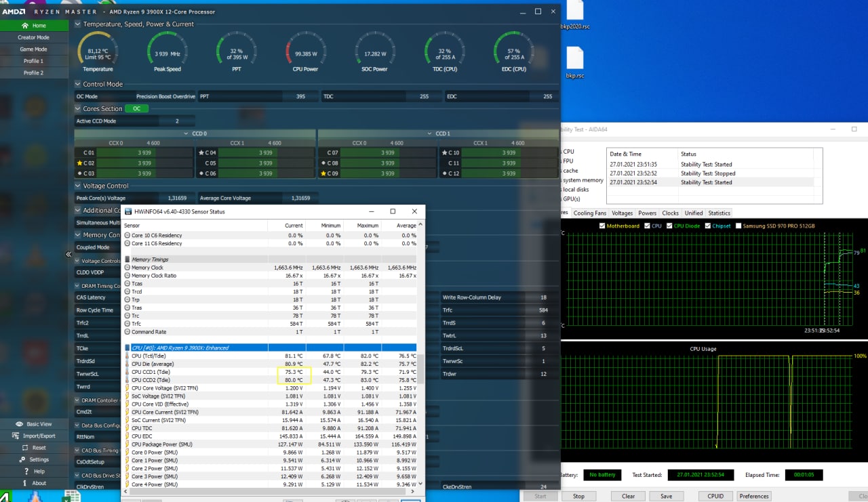Click the dot marker on core C 03
The height and width of the screenshot is (502, 868).
pos(80,173)
